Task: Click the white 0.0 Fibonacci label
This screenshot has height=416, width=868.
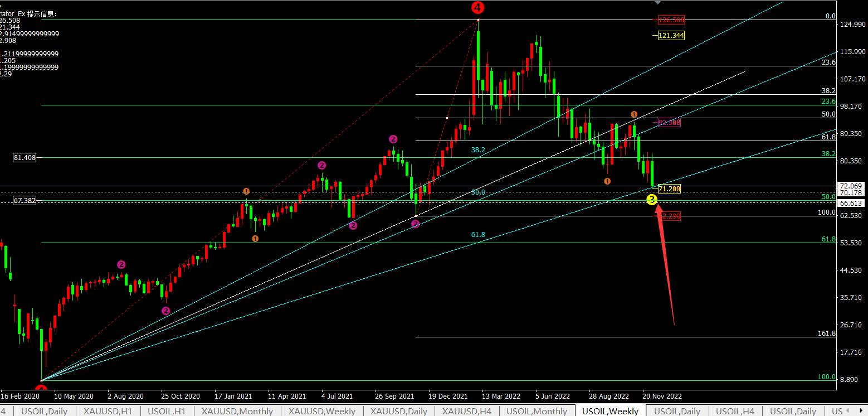Action: tap(830, 16)
